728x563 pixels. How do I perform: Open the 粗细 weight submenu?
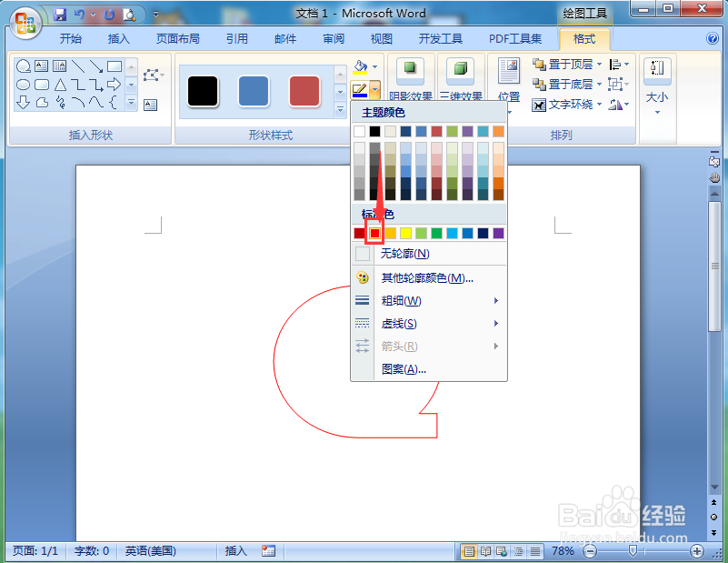point(429,300)
